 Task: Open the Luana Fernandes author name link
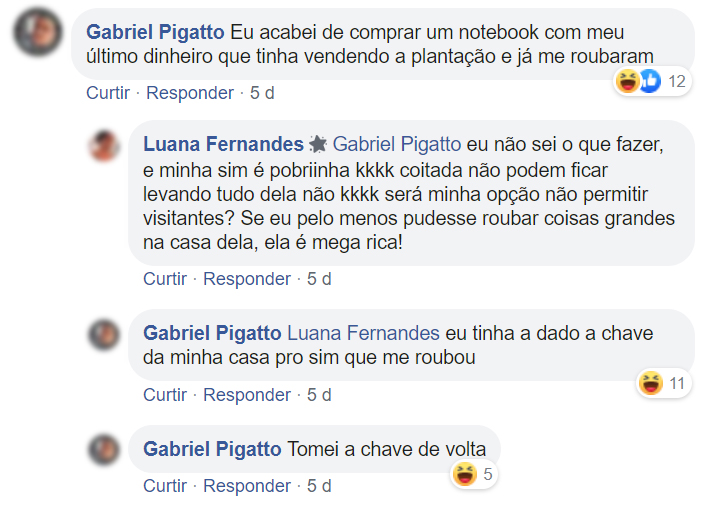tap(223, 144)
